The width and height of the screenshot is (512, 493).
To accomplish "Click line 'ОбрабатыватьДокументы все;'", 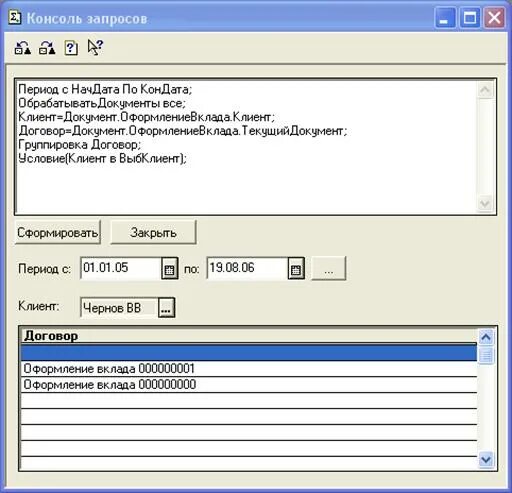I will pos(102,103).
